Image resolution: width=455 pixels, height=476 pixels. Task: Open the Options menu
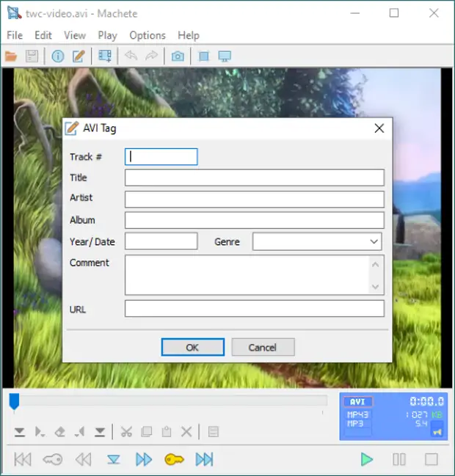pyautogui.click(x=148, y=35)
